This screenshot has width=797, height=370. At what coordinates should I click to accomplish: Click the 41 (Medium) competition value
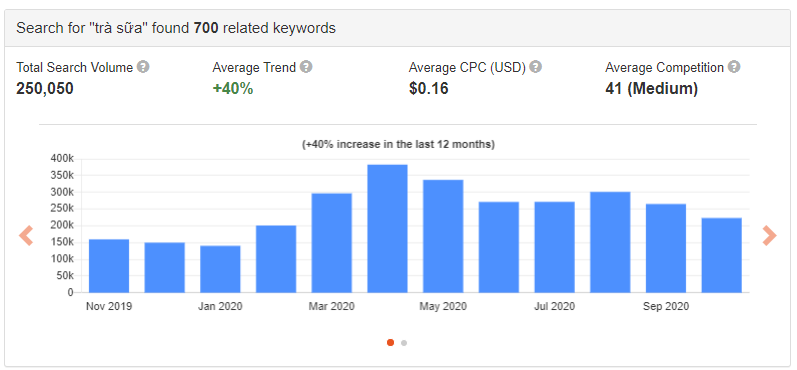coord(652,89)
